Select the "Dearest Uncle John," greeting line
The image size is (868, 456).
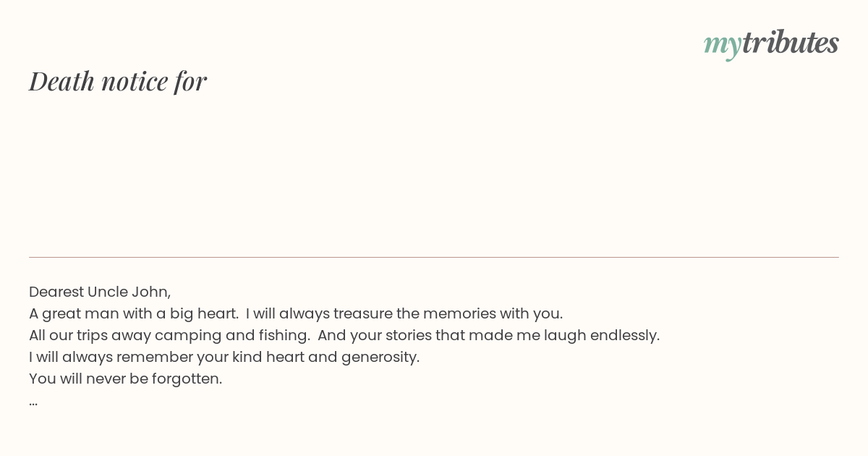pos(100,292)
